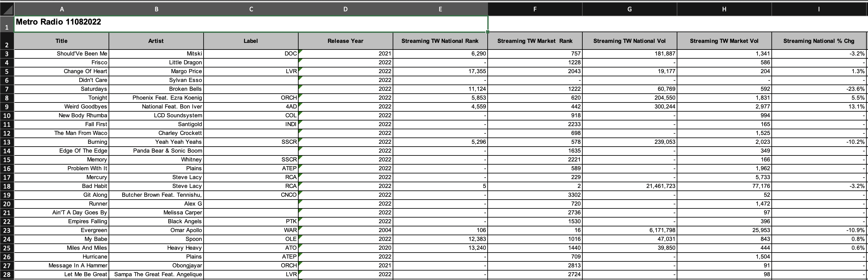
Task: Select row 1 header
Action: [x=7, y=24]
